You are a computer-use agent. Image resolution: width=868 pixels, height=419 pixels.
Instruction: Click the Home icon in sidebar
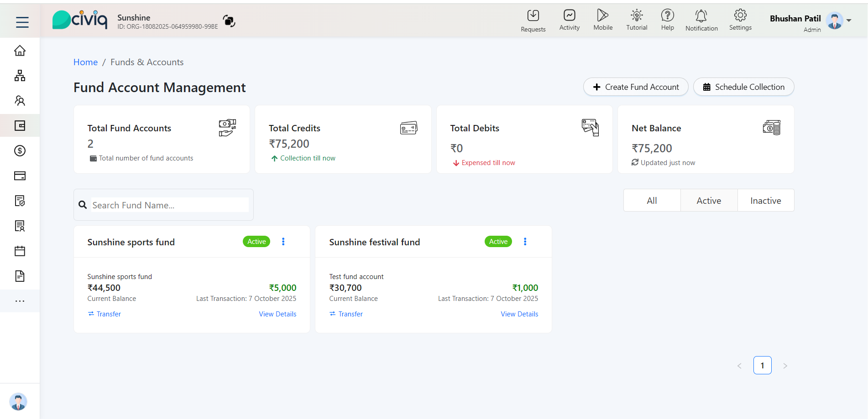[x=20, y=51]
